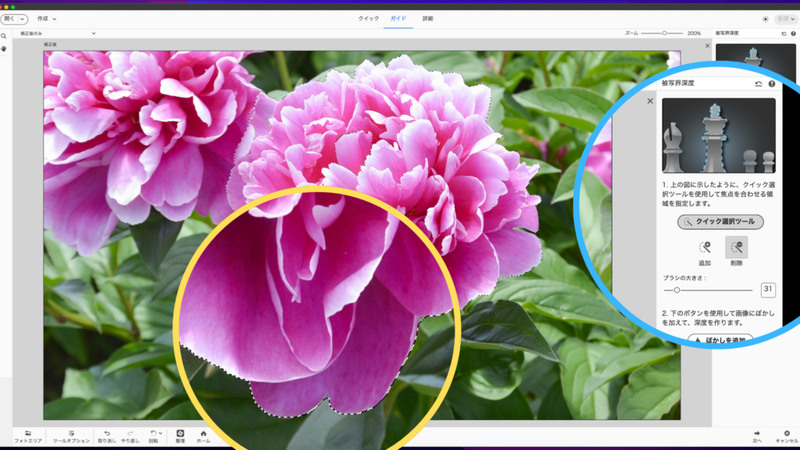Open the フォトエリア photo bin

point(28,436)
